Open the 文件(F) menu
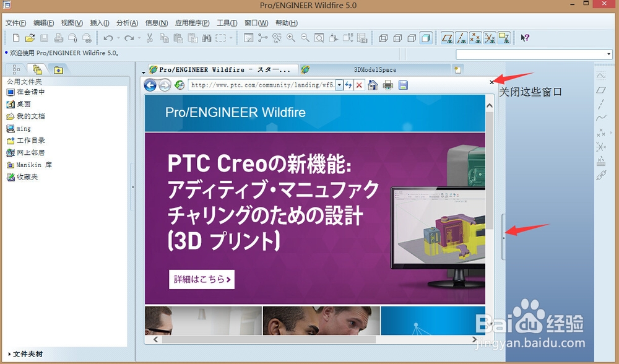Viewport: 619px width, 364px height. point(16,23)
